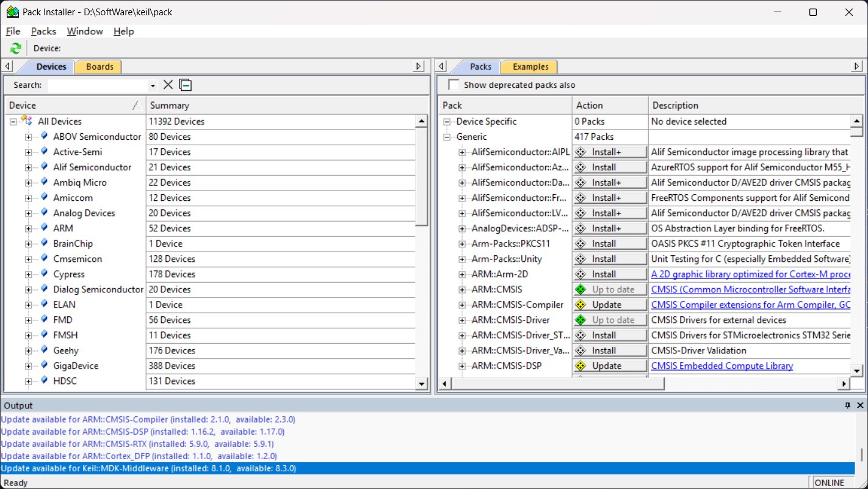Click the Amiccom vendor icon

44,197
